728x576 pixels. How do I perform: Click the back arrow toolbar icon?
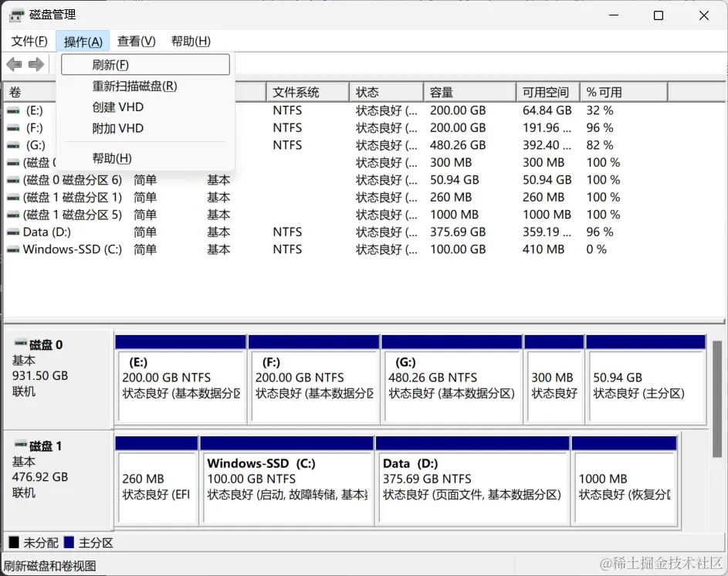(x=15, y=64)
